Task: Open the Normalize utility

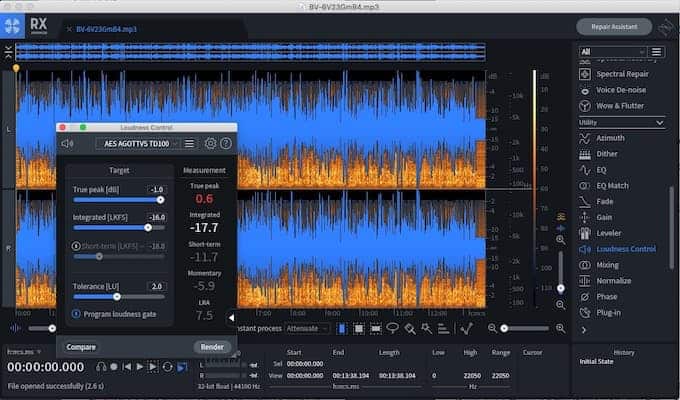Action: 606,281
